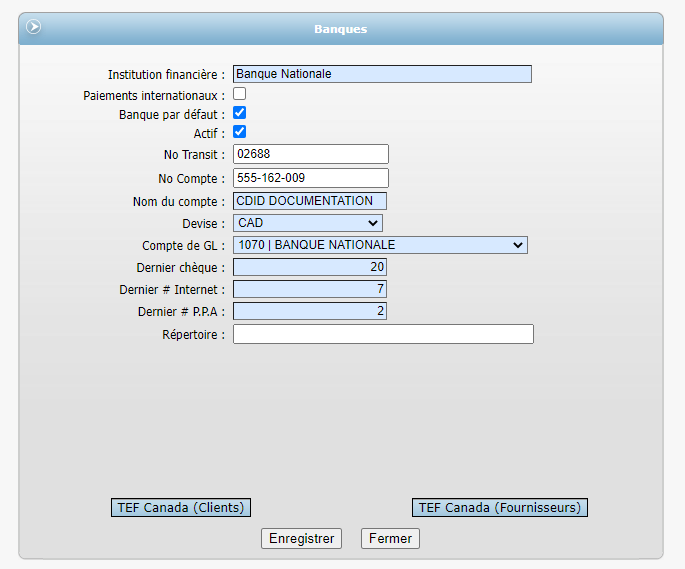Image resolution: width=685 pixels, height=569 pixels.
Task: Uncheck the Banque par défaut checkbox
Action: 240,113
